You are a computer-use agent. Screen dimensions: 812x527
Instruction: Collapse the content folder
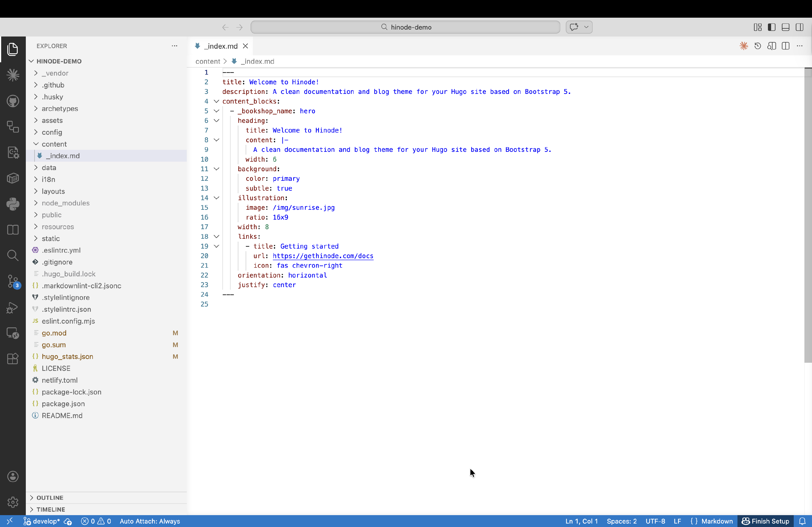coord(54,144)
